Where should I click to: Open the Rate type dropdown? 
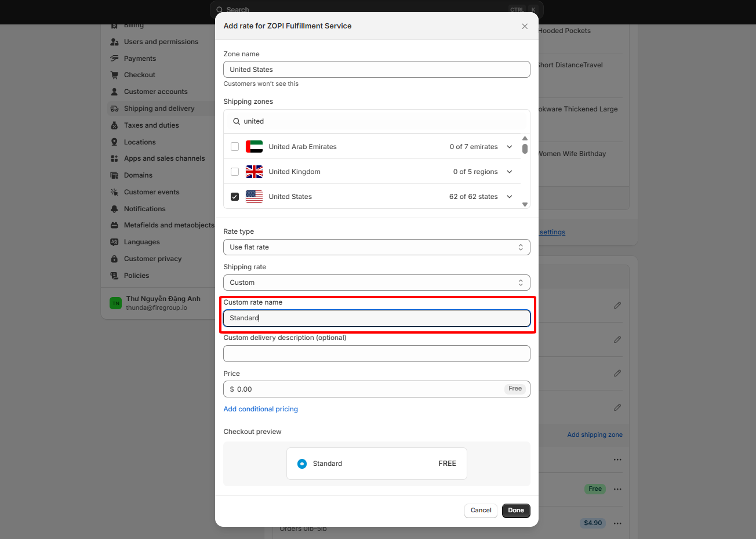click(376, 247)
